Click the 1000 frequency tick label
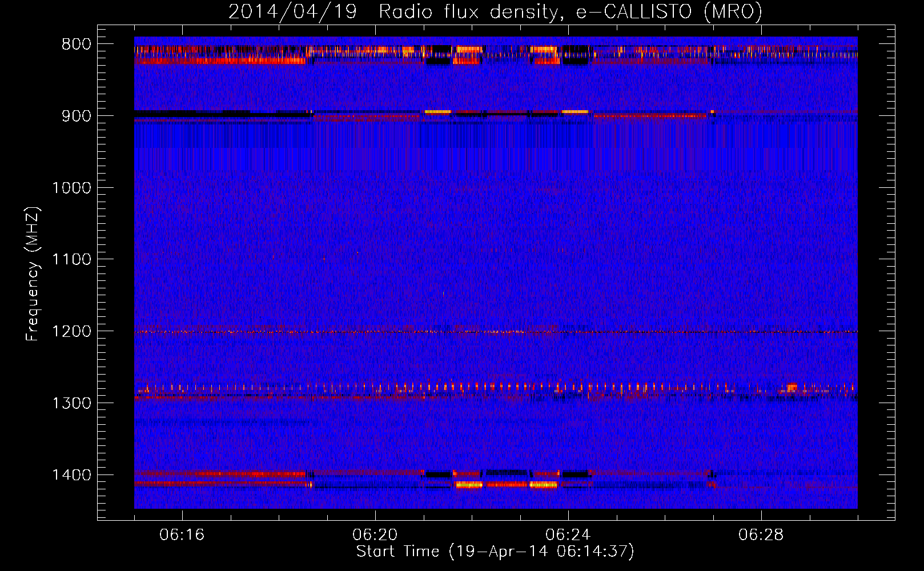This screenshot has height=571, width=924. pyautogui.click(x=71, y=188)
